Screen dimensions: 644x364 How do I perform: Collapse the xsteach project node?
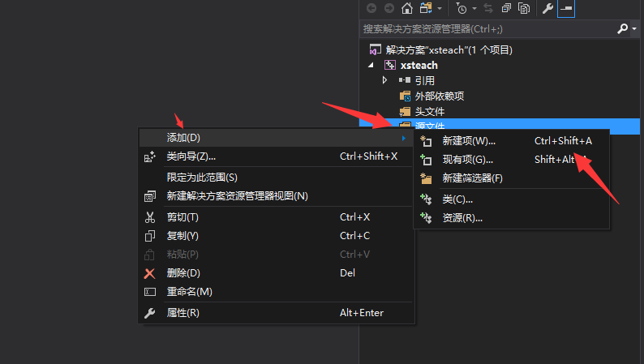371,65
